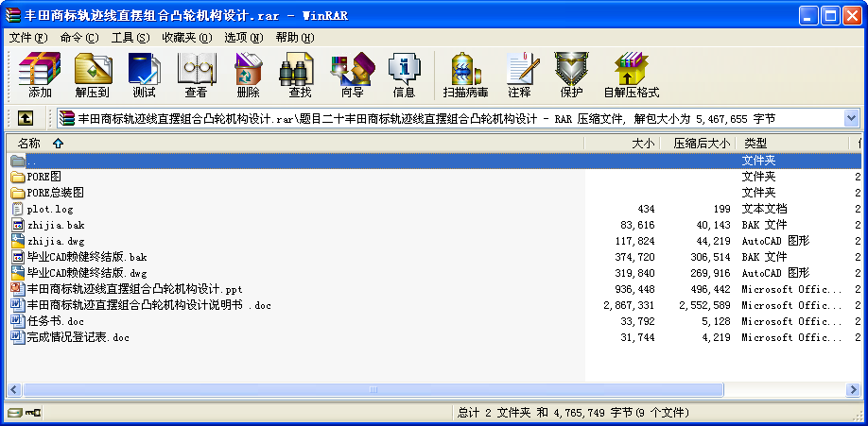Sort by 压缩后大小 column header
Image resolution: width=868 pixels, height=426 pixels.
click(x=701, y=144)
